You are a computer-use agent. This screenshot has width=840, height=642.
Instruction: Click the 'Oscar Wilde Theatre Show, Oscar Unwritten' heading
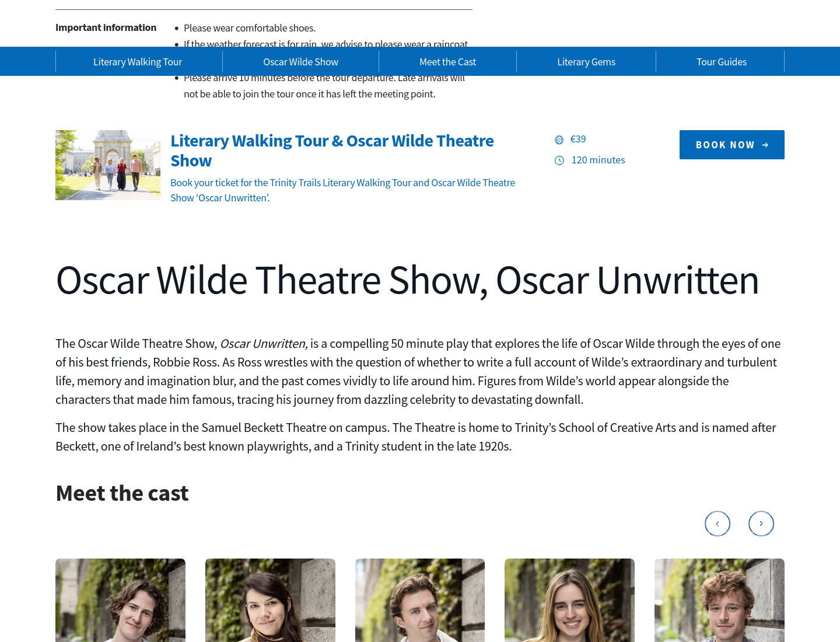tap(407, 280)
